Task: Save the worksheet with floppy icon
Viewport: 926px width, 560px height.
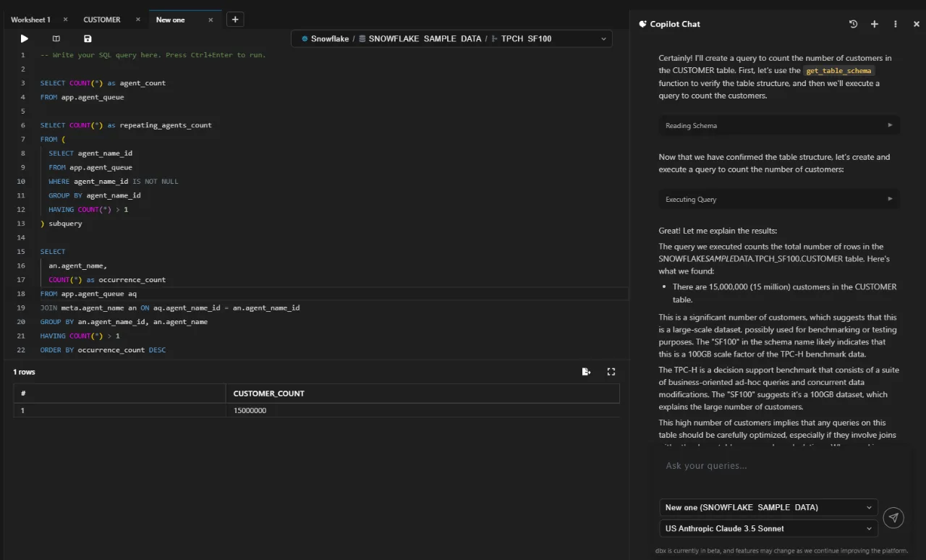Action: pos(88,38)
